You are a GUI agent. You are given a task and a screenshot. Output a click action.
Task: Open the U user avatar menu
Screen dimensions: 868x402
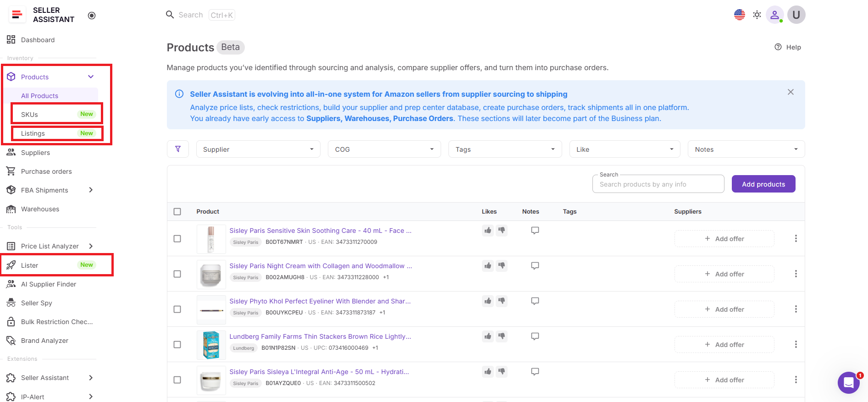(796, 15)
